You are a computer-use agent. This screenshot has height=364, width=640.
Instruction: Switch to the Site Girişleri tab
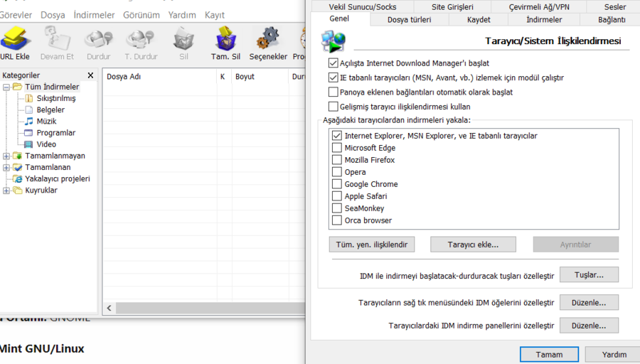452,6
